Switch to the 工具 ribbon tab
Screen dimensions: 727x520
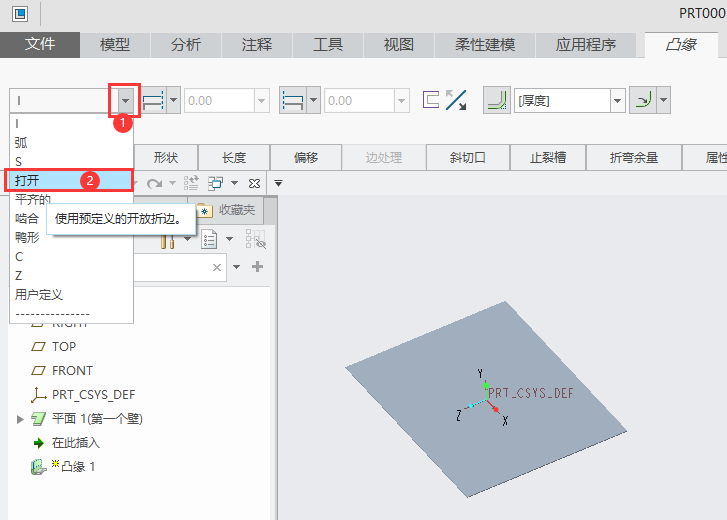point(328,44)
